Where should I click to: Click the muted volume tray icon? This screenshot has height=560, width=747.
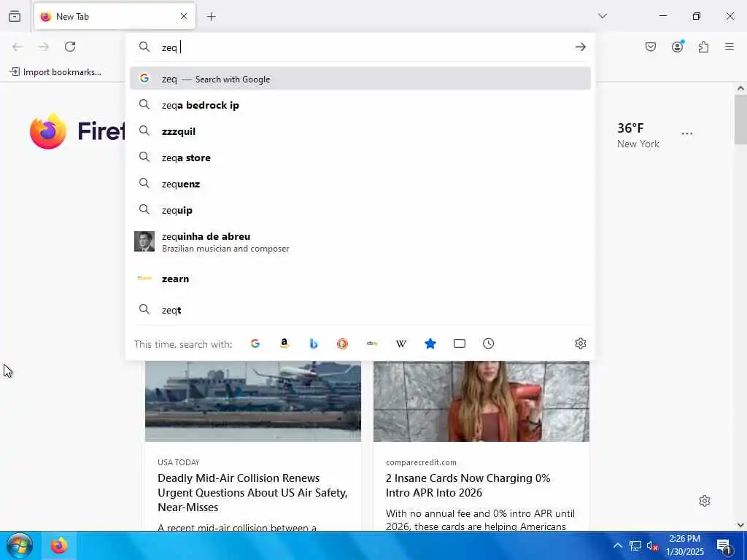pos(652,545)
